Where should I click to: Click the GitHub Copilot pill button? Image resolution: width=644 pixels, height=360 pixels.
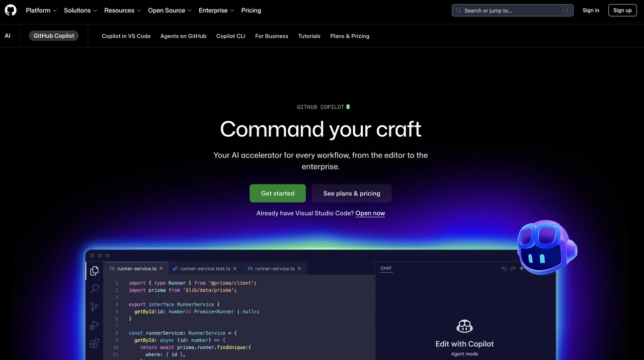[x=54, y=36]
